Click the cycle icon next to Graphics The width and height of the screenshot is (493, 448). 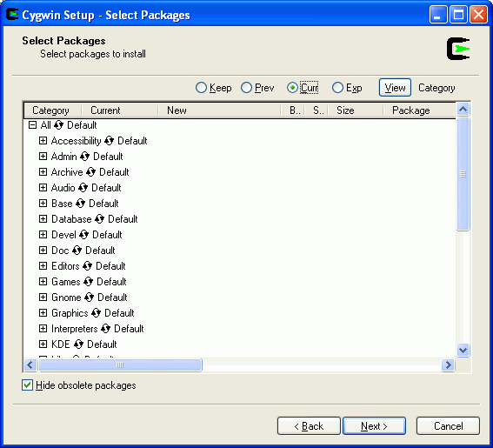(96, 313)
